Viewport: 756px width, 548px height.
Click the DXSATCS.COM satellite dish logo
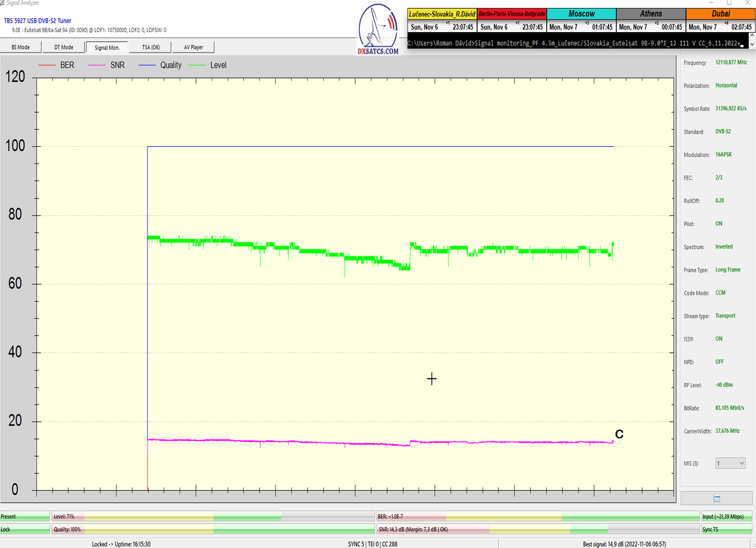(x=378, y=31)
